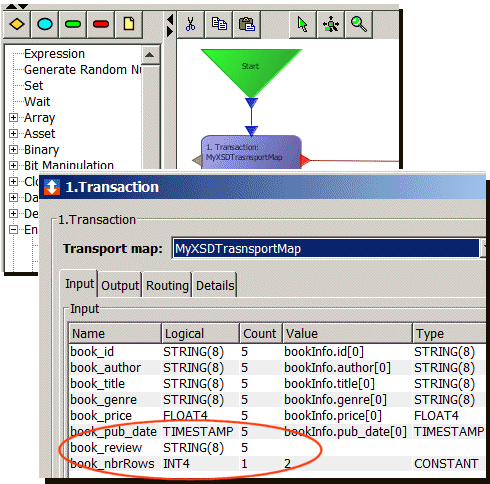Choose the red rounded shape tool
Screen dimensions: 490x484
tap(101, 24)
